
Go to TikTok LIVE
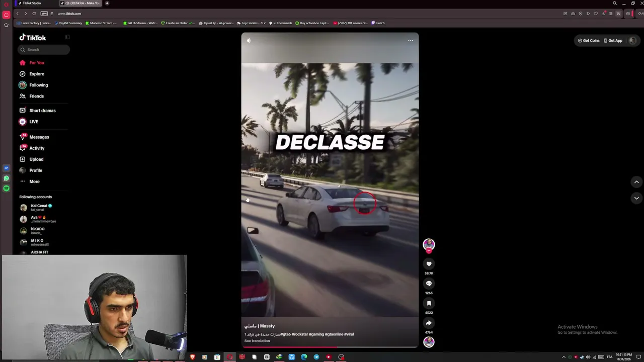tap(29, 122)
